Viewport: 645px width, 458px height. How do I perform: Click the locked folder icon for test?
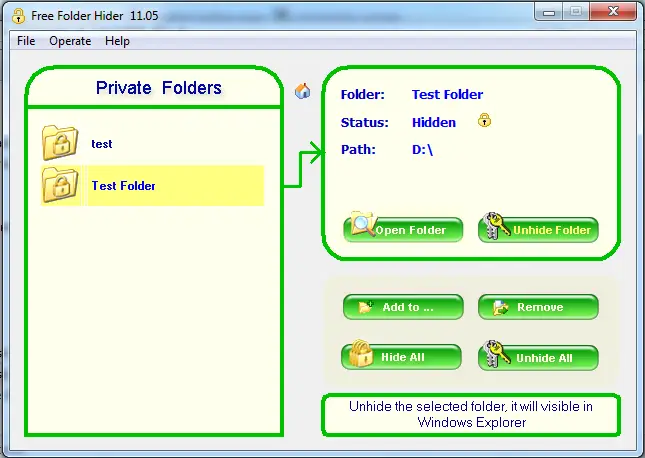click(60, 143)
